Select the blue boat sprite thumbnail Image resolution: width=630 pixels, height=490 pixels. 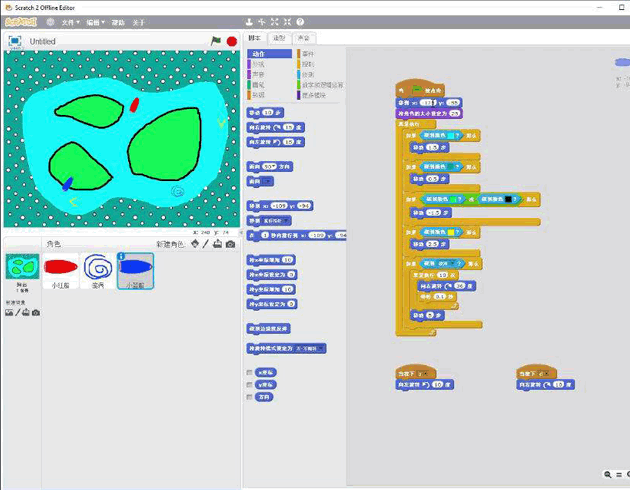pos(135,271)
